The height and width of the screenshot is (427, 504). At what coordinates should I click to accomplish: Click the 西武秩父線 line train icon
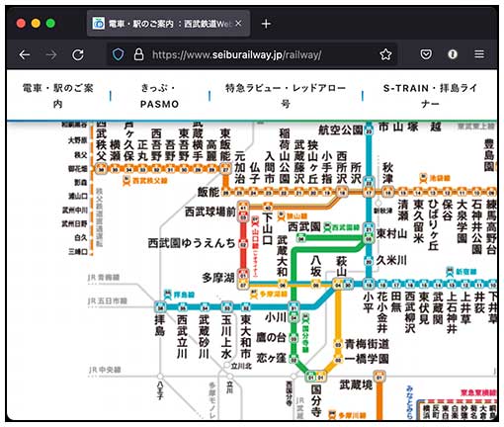pyautogui.click(x=126, y=181)
